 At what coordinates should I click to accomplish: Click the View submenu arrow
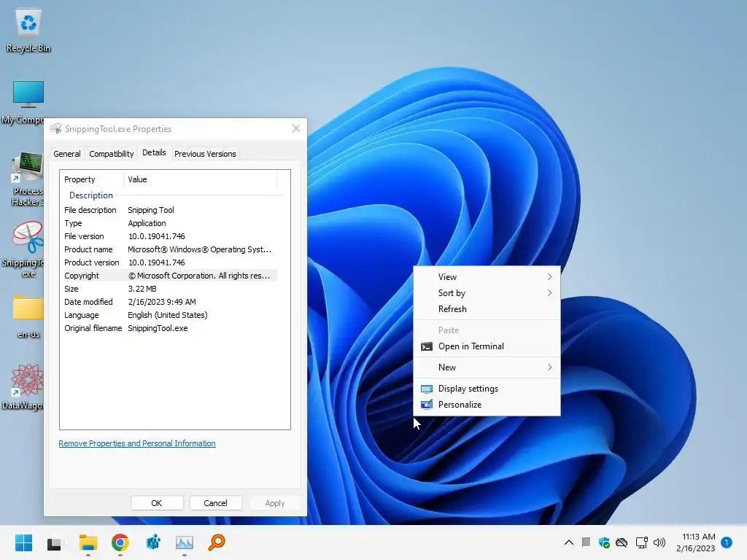click(550, 276)
